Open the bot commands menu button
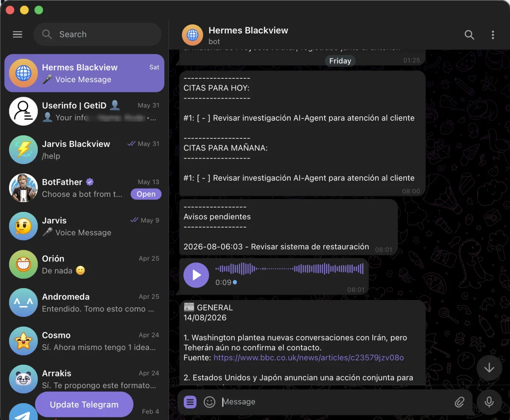The width and height of the screenshot is (510, 420). point(190,402)
